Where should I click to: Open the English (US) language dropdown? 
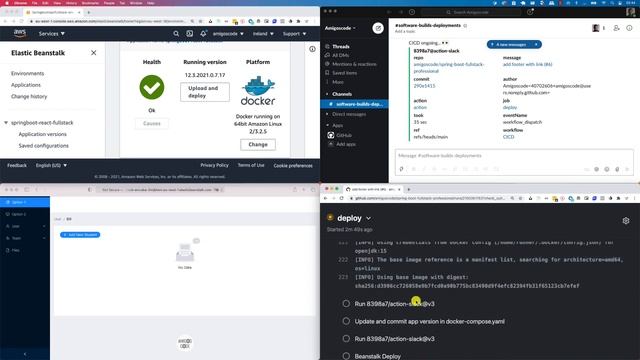coord(51,165)
